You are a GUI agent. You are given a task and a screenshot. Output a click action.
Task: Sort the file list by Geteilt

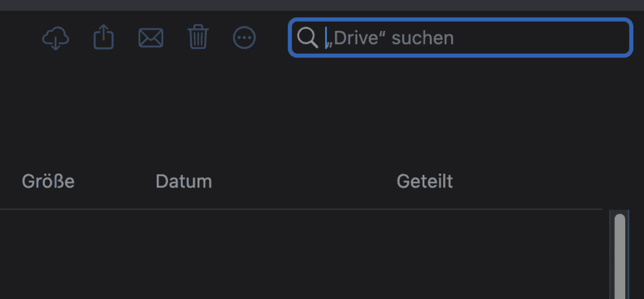click(425, 182)
